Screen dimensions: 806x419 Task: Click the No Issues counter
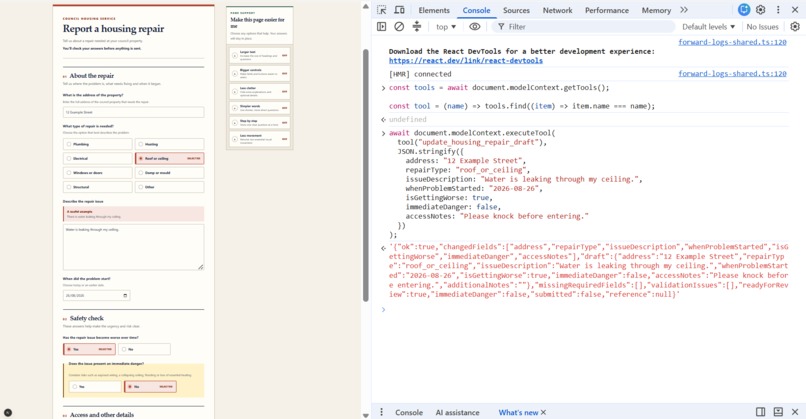(762, 27)
